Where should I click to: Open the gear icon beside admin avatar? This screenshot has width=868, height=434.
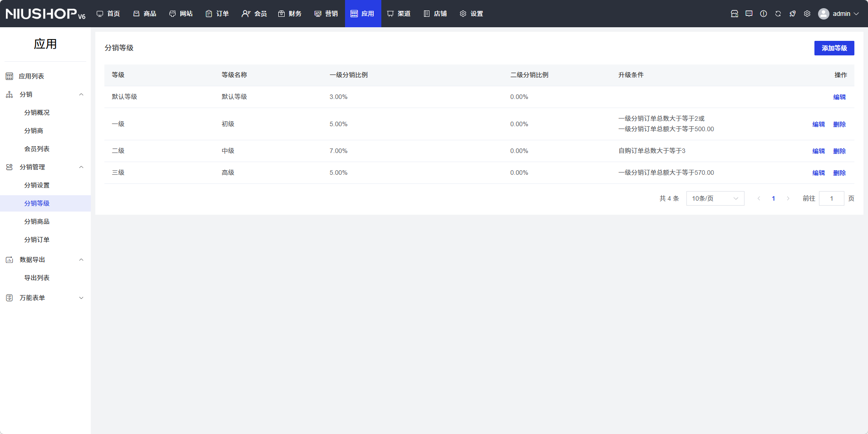(807, 14)
